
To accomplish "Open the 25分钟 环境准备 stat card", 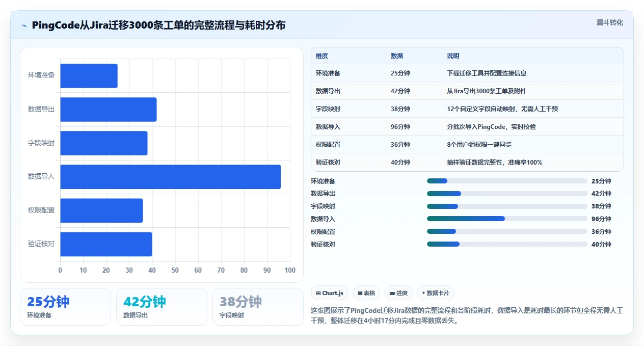I will (x=65, y=307).
